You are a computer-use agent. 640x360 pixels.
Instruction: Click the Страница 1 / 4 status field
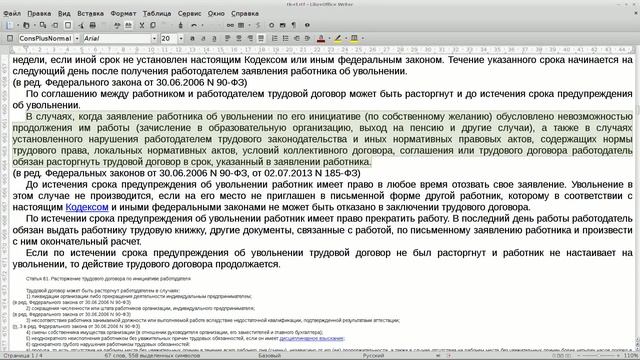click(22, 356)
